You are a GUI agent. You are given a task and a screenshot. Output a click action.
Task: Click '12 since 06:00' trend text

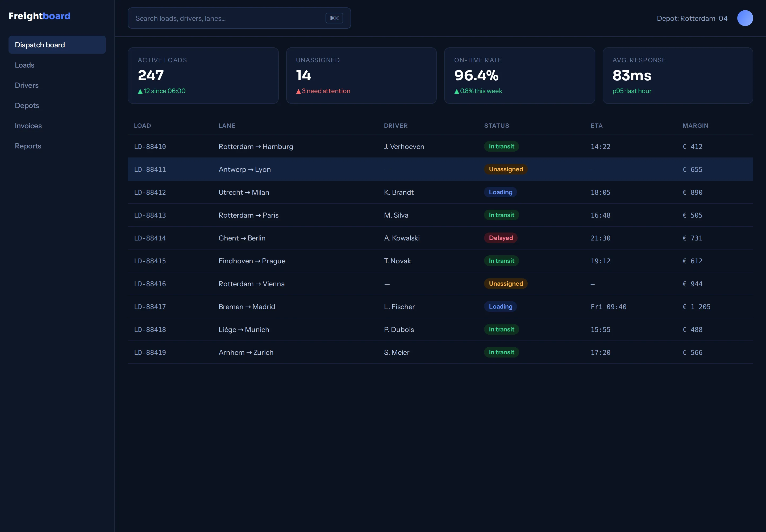(162, 91)
